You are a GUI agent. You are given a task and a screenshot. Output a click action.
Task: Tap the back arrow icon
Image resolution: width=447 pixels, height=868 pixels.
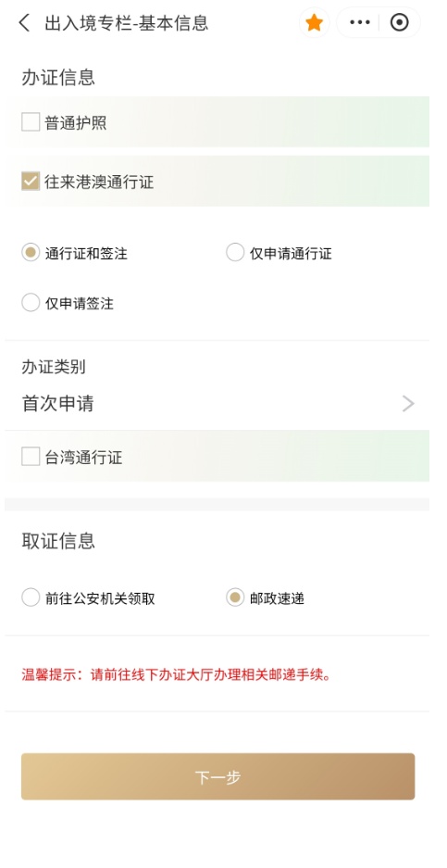[x=24, y=23]
